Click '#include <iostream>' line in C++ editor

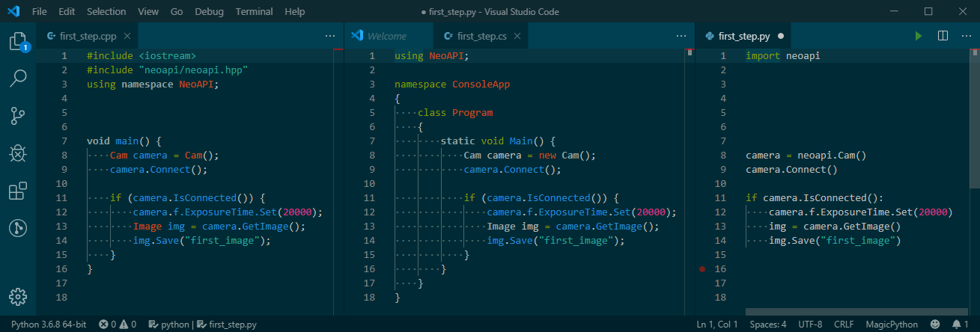pos(141,55)
